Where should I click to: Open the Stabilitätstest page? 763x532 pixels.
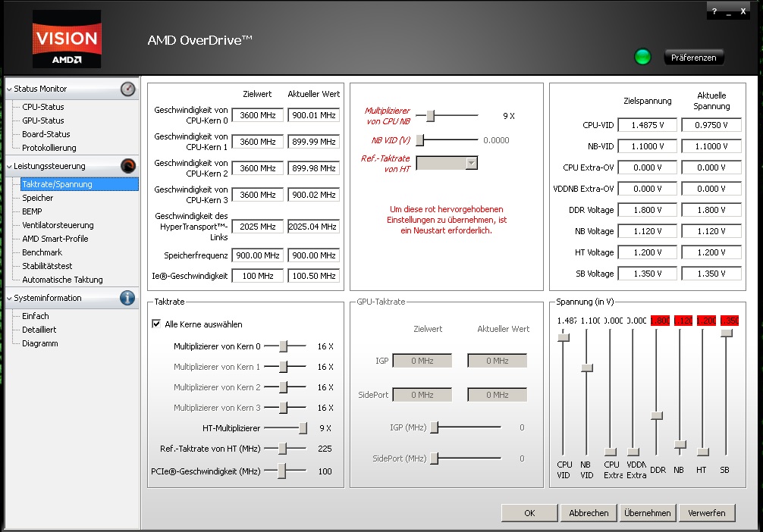(47, 266)
